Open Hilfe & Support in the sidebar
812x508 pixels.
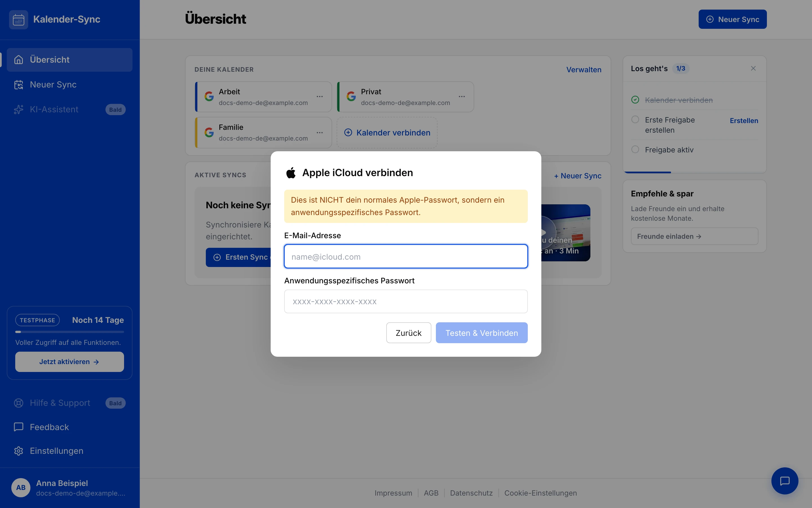69,403
